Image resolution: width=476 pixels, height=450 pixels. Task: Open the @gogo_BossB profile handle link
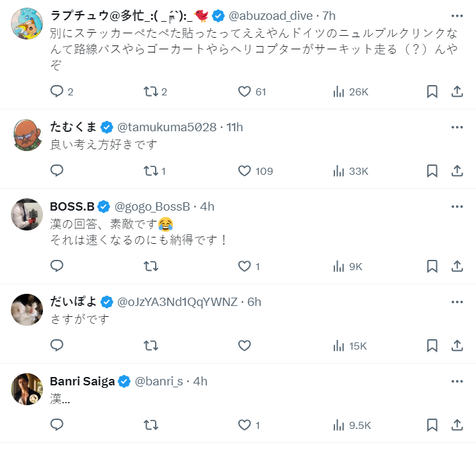point(152,206)
